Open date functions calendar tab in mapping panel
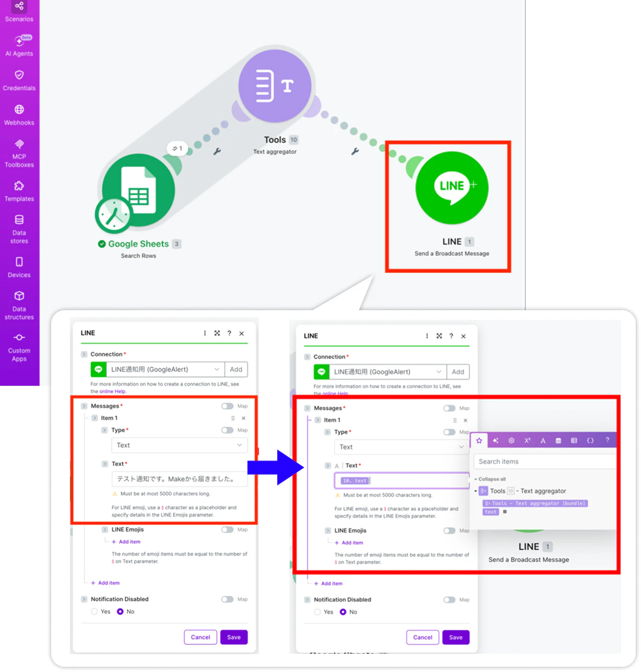641x672 pixels. [559, 441]
